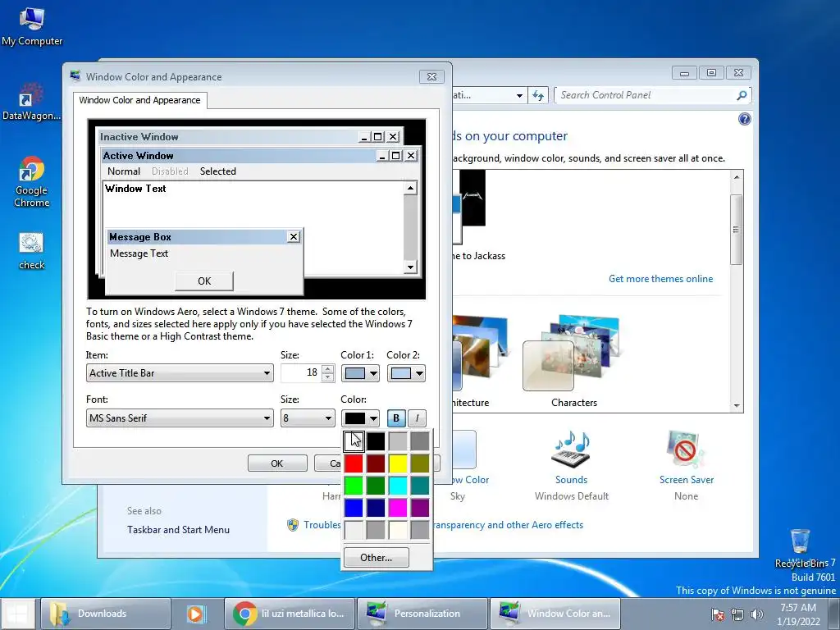Click Normal menu in preview
This screenshot has width=840, height=630.
124,171
